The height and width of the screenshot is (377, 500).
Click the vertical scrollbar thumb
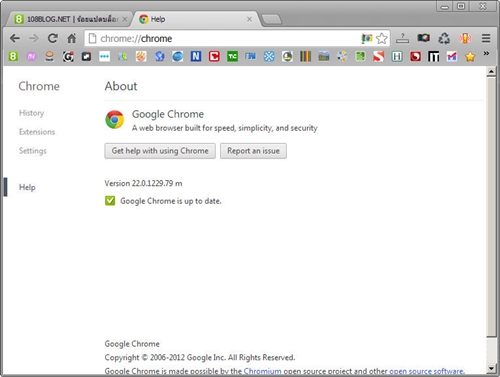491,207
